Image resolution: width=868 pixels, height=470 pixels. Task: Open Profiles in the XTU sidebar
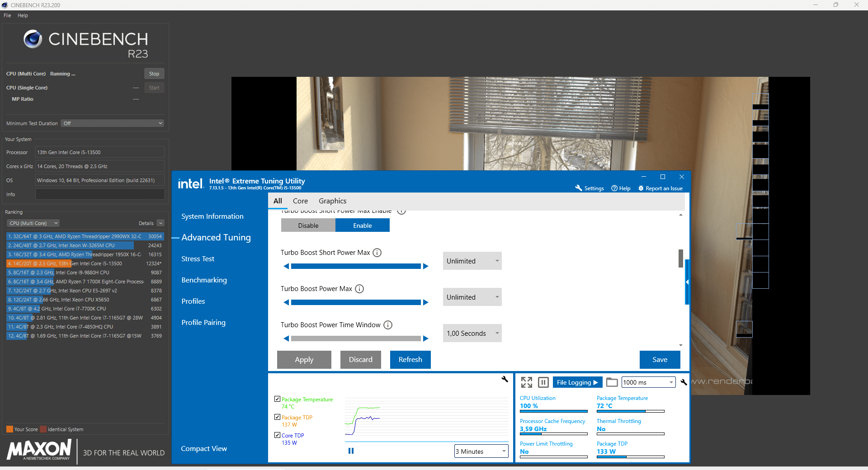pyautogui.click(x=193, y=301)
